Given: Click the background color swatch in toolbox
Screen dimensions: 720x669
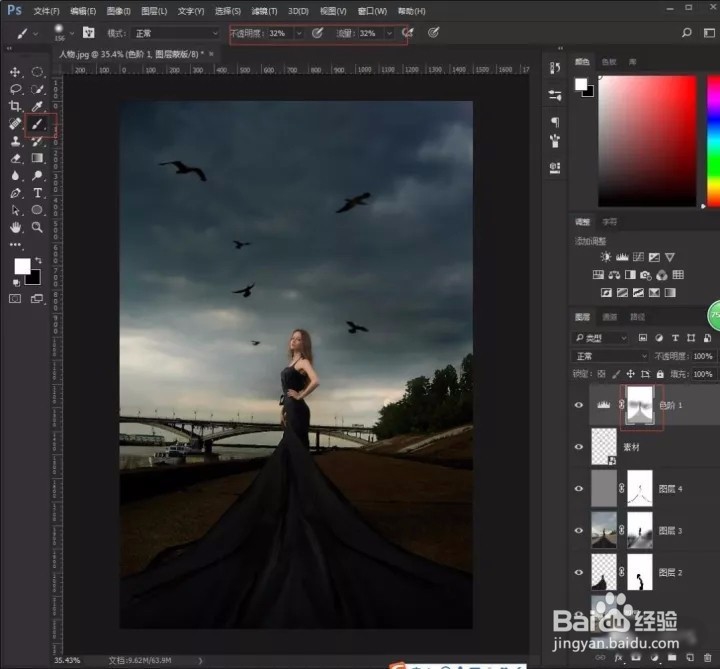Looking at the screenshot, I should 34,278.
